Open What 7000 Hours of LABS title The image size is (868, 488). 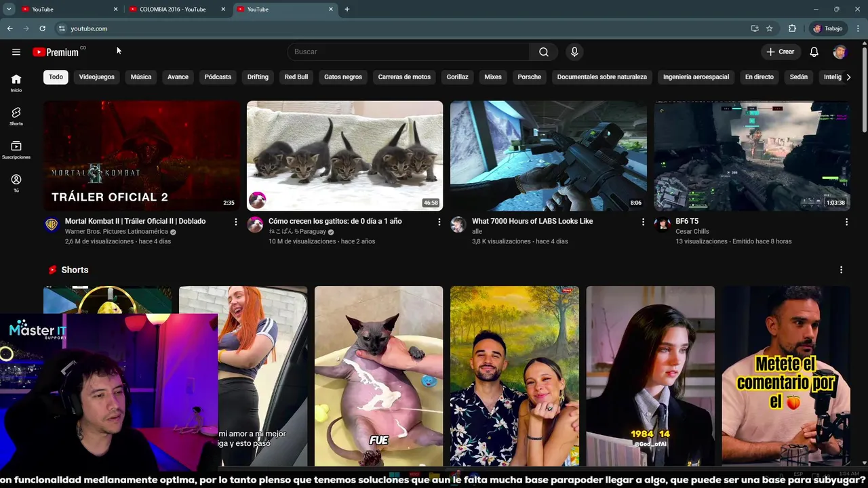click(x=532, y=221)
